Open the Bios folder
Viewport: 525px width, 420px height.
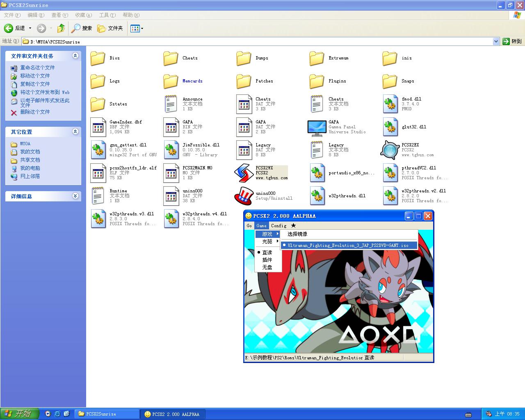(98, 58)
